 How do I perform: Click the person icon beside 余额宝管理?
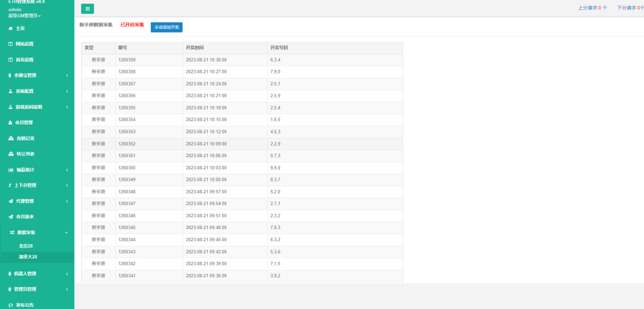coord(11,75)
